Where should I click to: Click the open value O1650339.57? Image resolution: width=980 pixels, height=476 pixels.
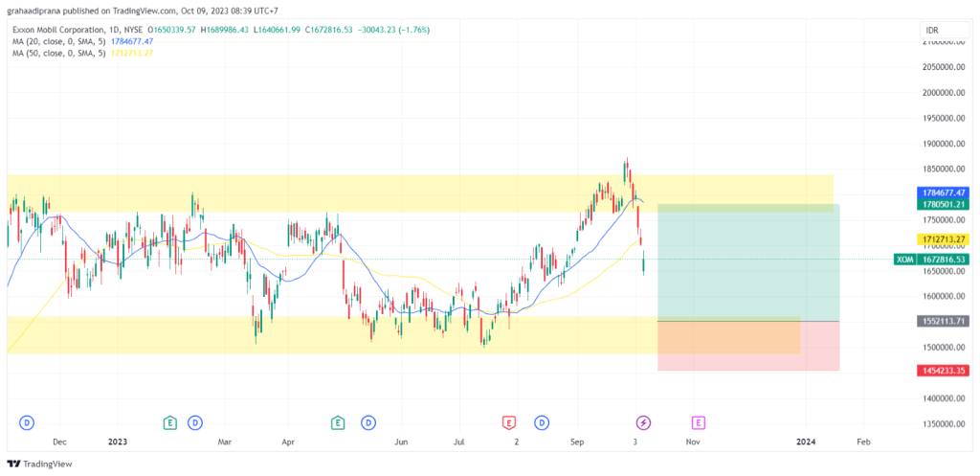(170, 30)
